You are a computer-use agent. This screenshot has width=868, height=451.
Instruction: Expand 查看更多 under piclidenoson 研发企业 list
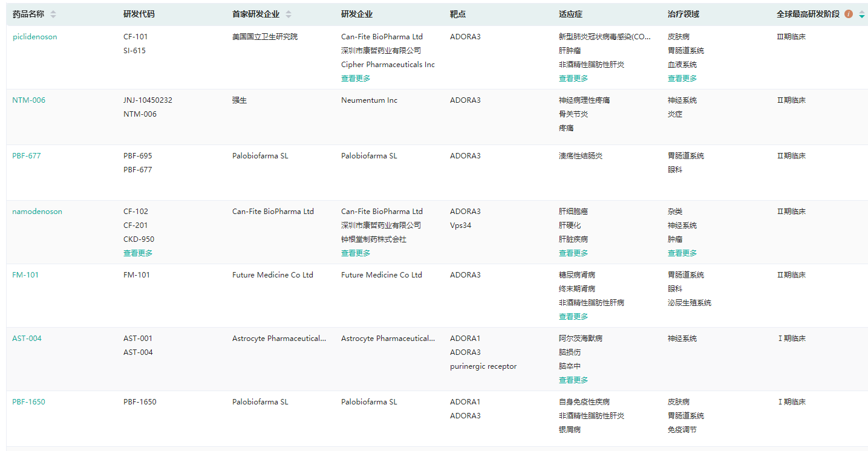coord(356,79)
